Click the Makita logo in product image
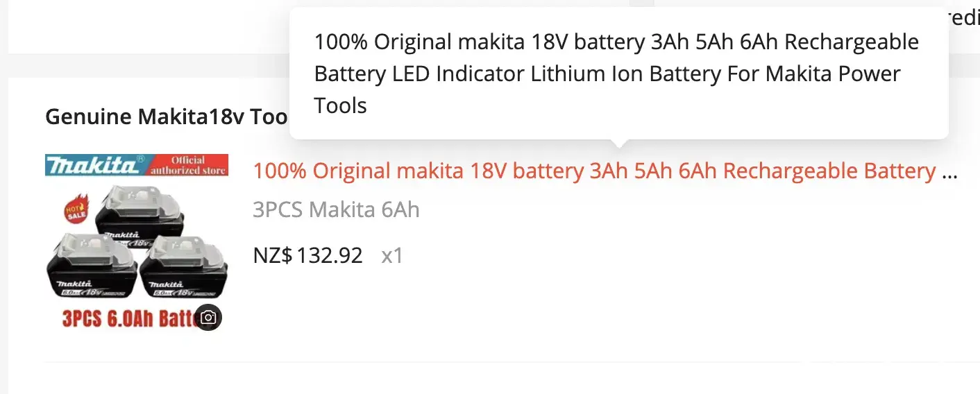Viewport: 980px width, 394px height. click(92, 165)
